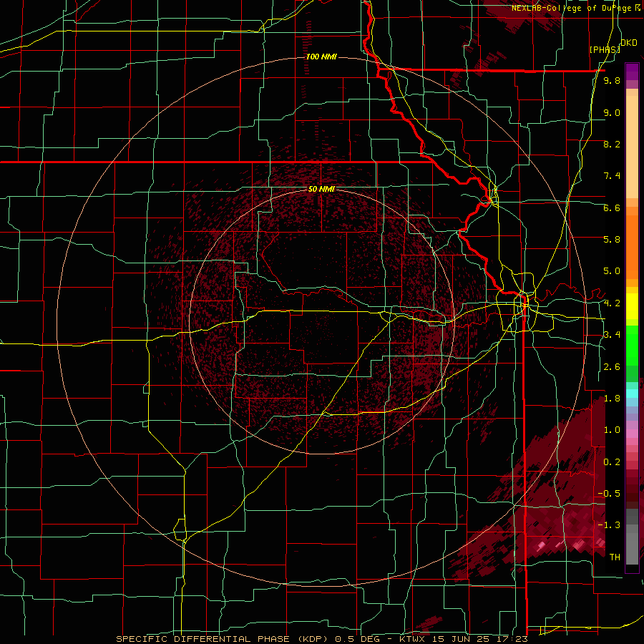Screen dimensions: 644x644
Task: Click the 3.4 value on the scale
Action: tap(612, 335)
